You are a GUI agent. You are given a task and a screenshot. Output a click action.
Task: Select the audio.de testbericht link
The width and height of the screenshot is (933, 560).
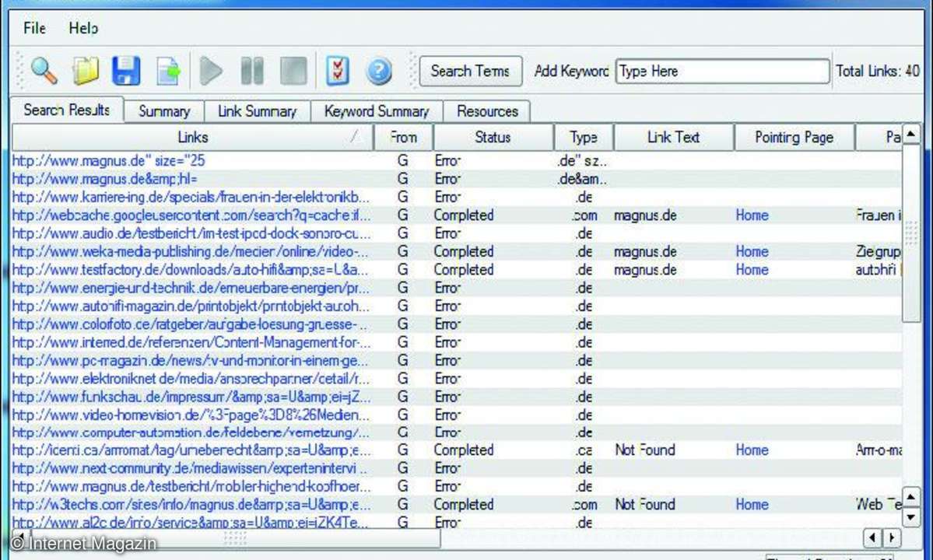point(191,233)
